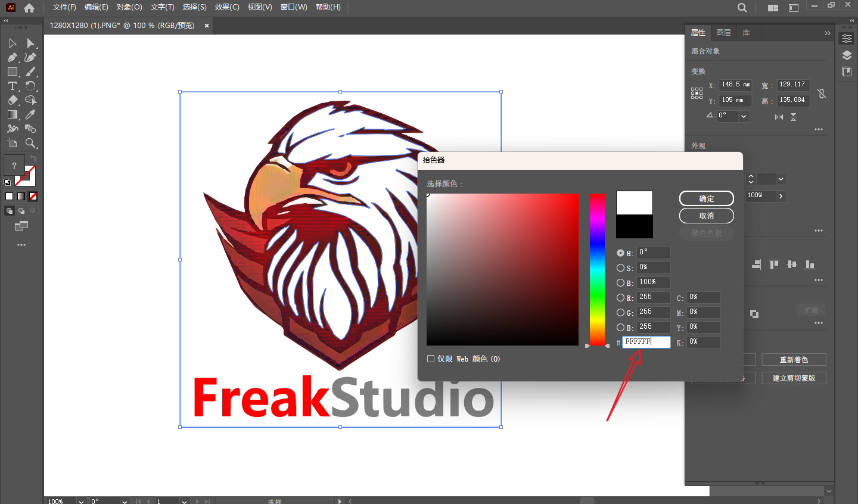This screenshot has width=858, height=504.
Task: Enable Only Web Colors checkbox
Action: click(431, 359)
